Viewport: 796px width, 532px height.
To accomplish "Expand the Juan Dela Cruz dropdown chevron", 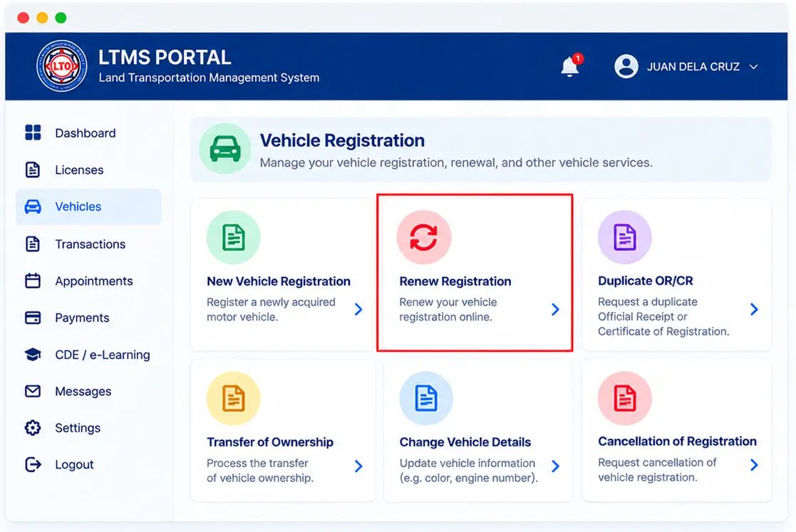I will [x=754, y=67].
